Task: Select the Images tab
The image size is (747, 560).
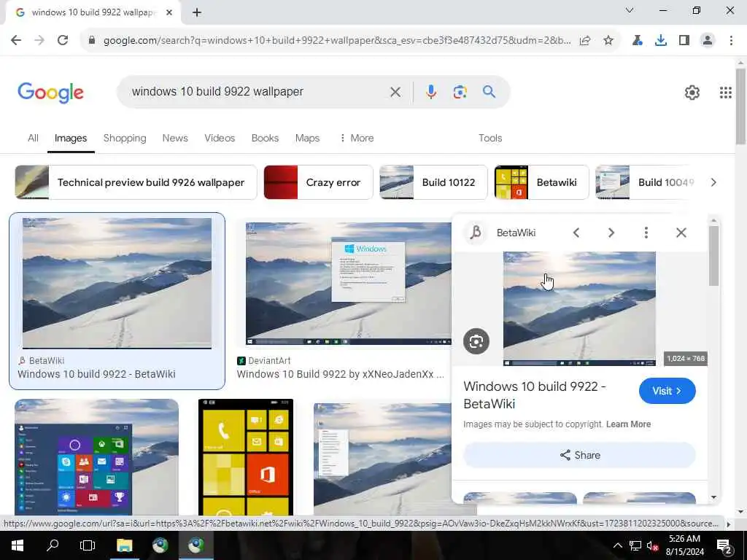Action: 71,138
